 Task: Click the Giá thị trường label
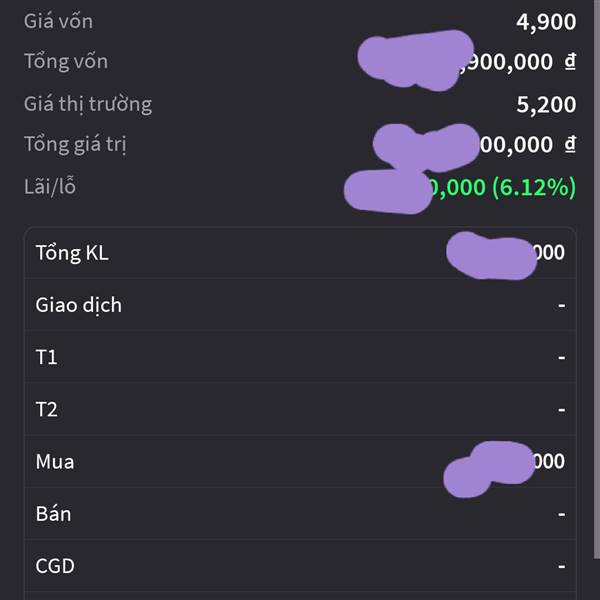88,104
